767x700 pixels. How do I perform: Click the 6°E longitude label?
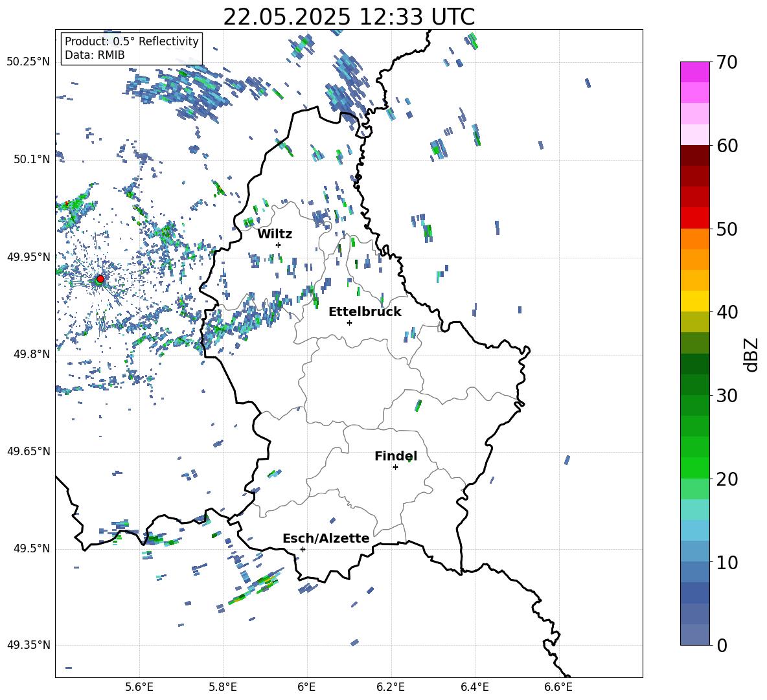pos(306,687)
